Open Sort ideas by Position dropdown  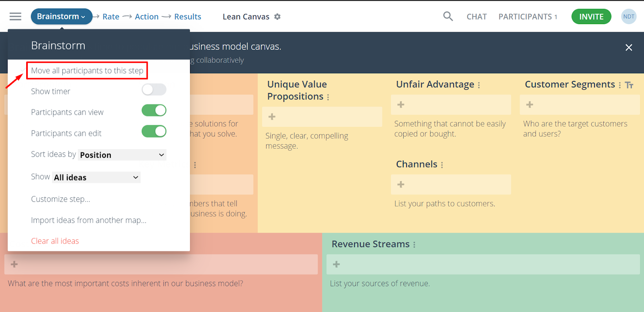(122, 155)
